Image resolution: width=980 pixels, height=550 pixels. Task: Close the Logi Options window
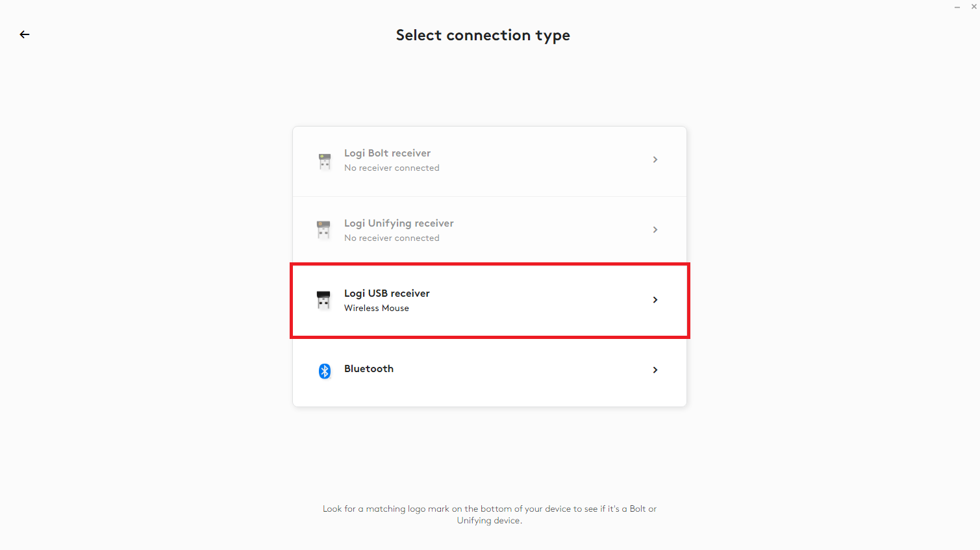pyautogui.click(x=974, y=6)
